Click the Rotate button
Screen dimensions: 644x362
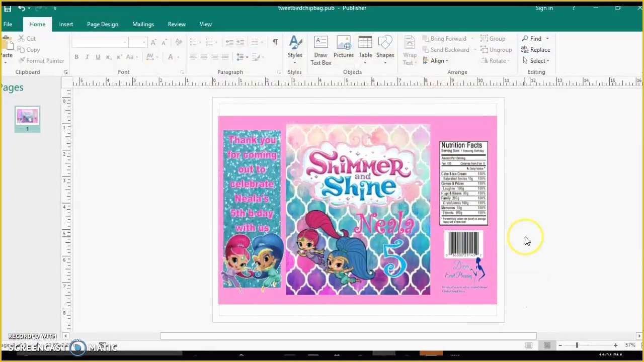click(x=495, y=61)
